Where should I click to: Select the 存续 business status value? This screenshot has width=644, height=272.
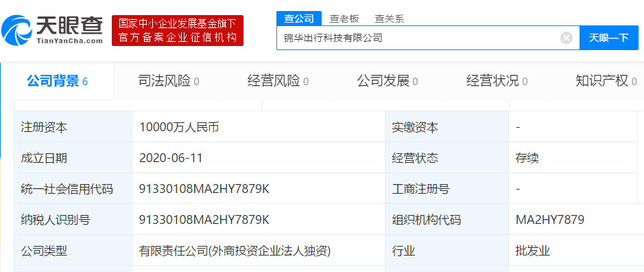pyautogui.click(x=527, y=158)
